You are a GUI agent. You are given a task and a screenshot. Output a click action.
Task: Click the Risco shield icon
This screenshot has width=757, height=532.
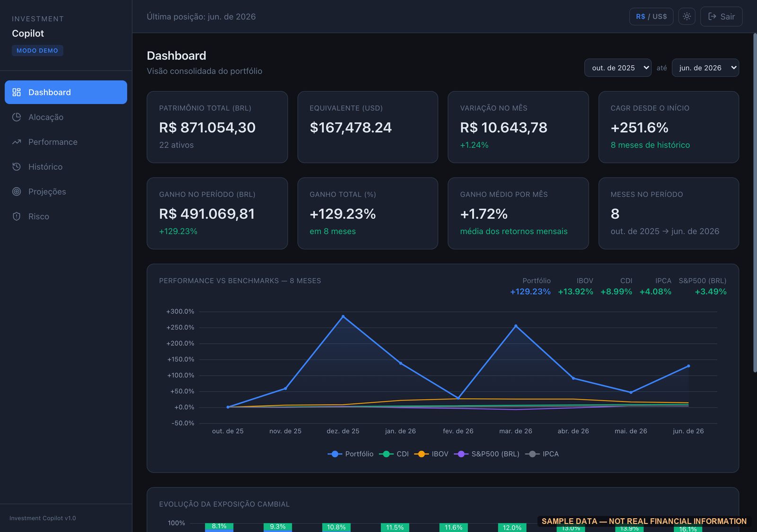[x=17, y=216]
